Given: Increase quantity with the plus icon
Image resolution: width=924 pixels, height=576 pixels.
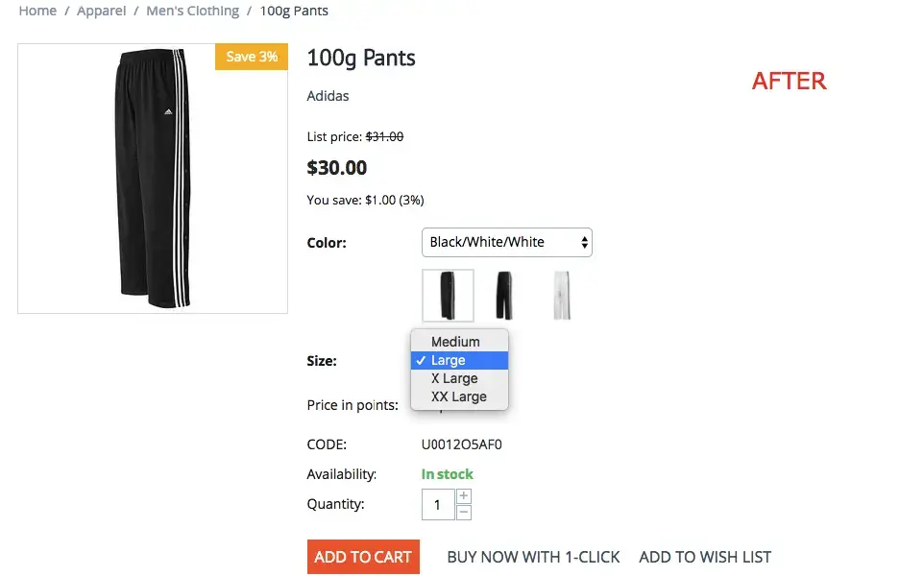Looking at the screenshot, I should tap(464, 496).
